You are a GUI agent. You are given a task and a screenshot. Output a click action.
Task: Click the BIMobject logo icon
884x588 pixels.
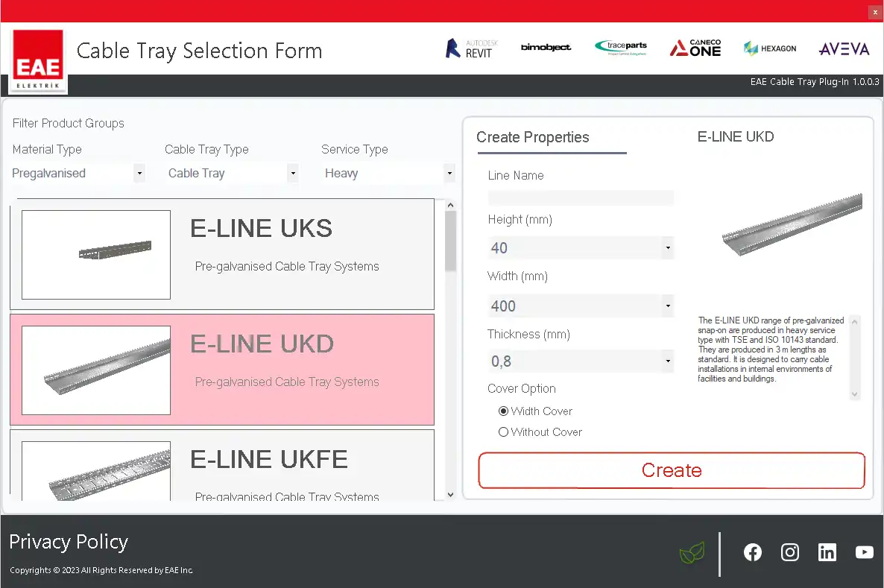(x=546, y=48)
